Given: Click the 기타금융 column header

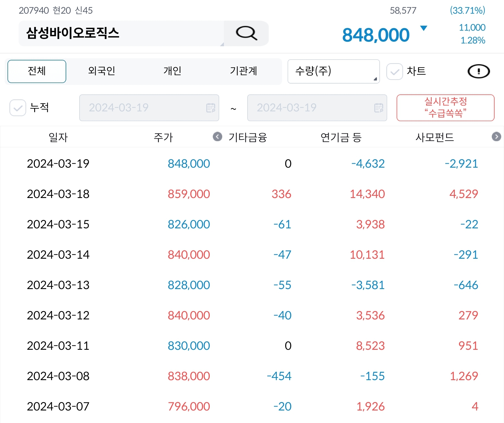Looking at the screenshot, I should [x=248, y=137].
